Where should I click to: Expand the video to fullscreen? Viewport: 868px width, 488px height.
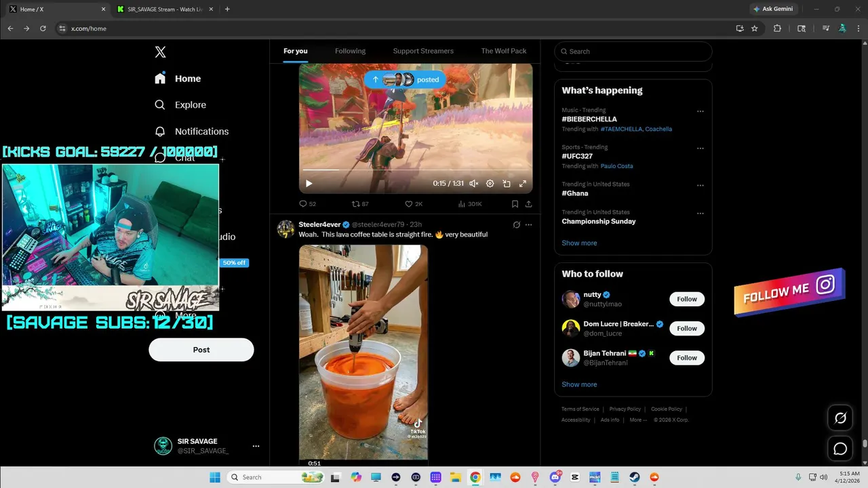click(523, 184)
